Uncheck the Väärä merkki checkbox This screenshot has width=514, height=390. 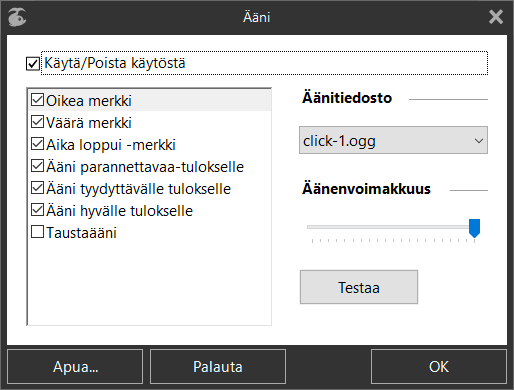tap(37, 122)
